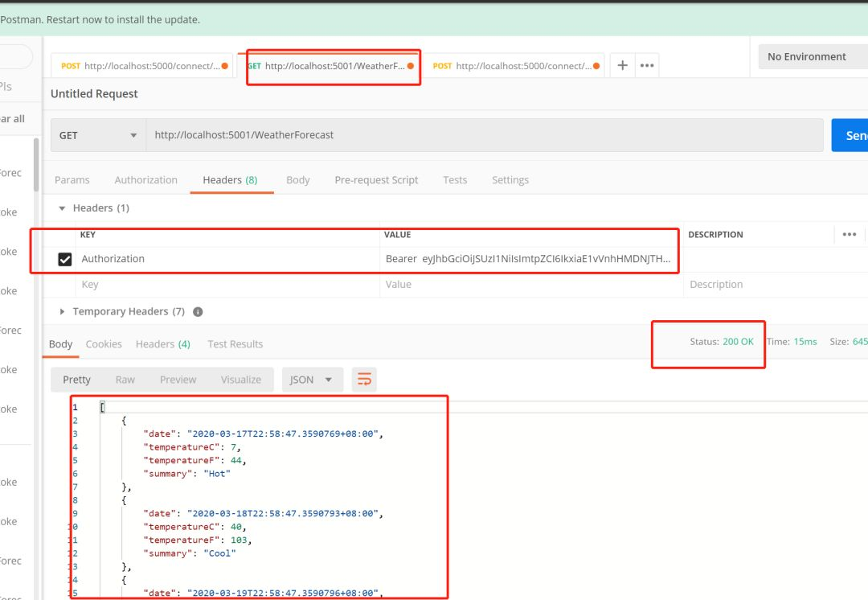Switch to the request Body tab

tap(298, 180)
